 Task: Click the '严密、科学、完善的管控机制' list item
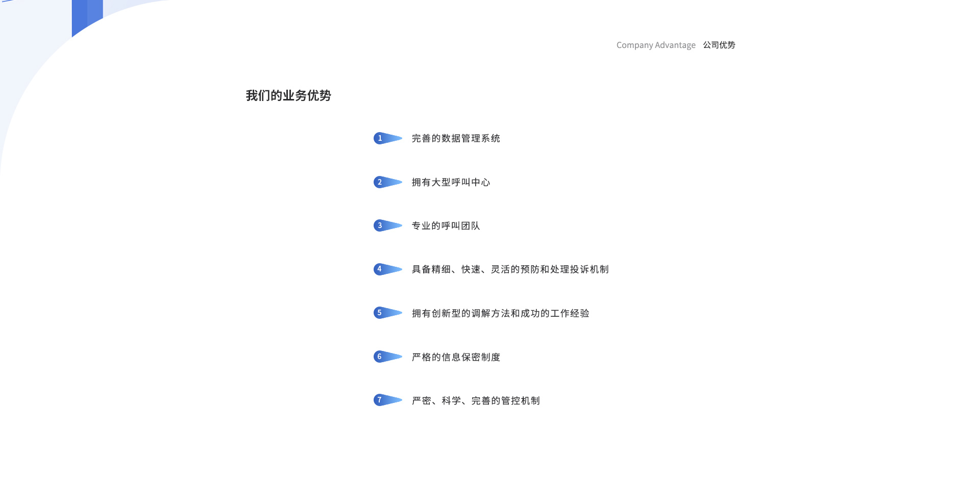click(x=476, y=400)
